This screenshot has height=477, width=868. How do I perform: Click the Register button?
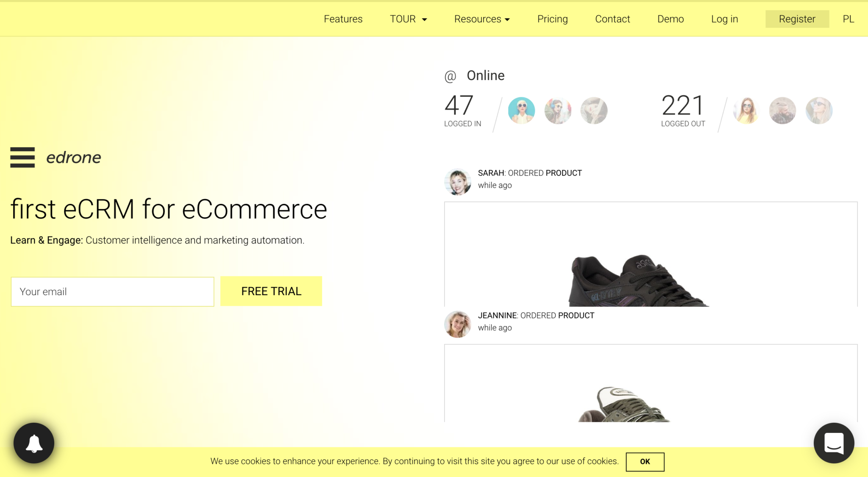(x=797, y=19)
